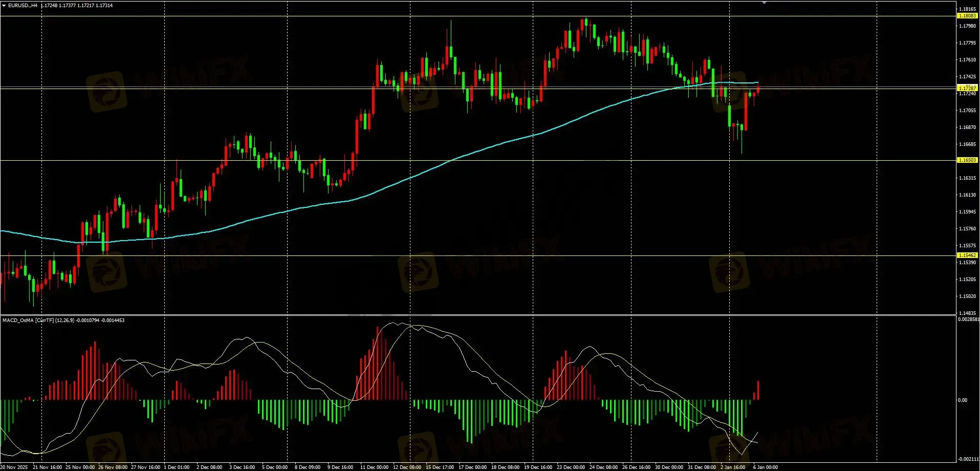This screenshot has width=980, height=471.
Task: Click the OHLC values 1.17248 1.17377 1.17217 1.17314
Action: [x=77, y=6]
